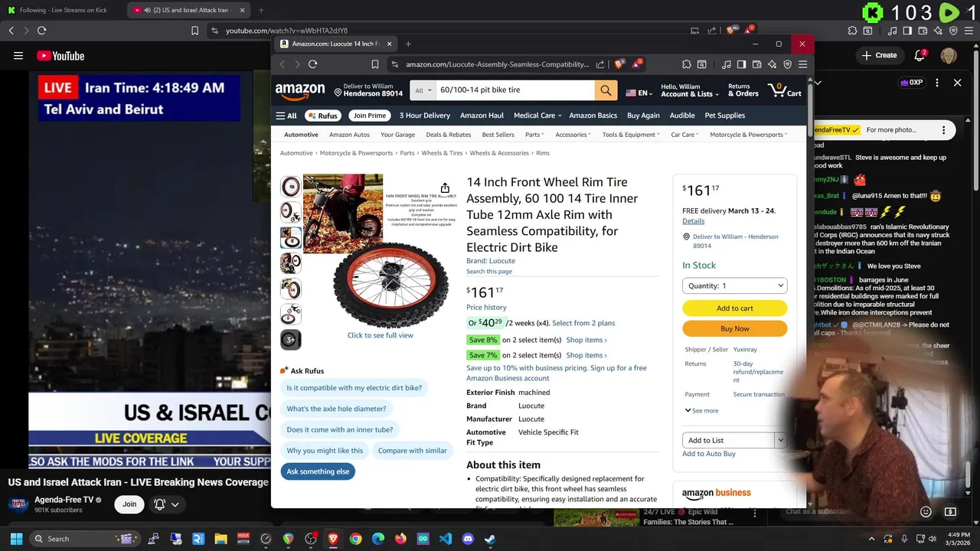Image resolution: width=980 pixels, height=551 pixels.
Task: Click share icon over product image
Action: 445,187
